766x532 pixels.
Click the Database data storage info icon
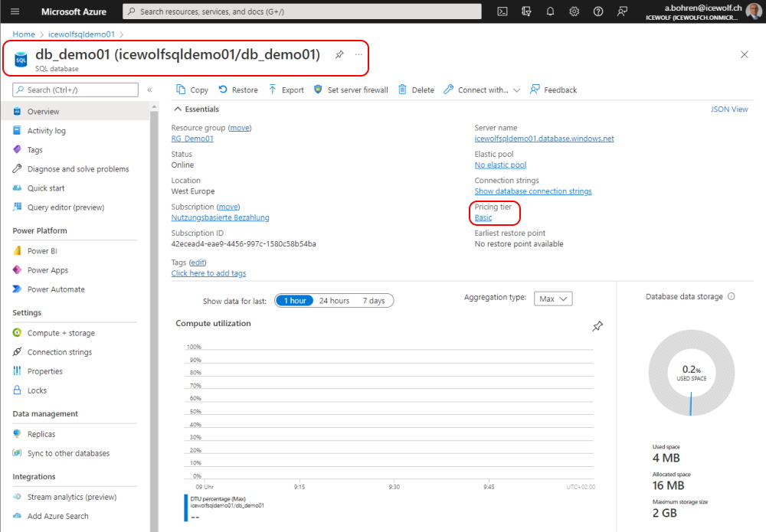[x=732, y=296]
